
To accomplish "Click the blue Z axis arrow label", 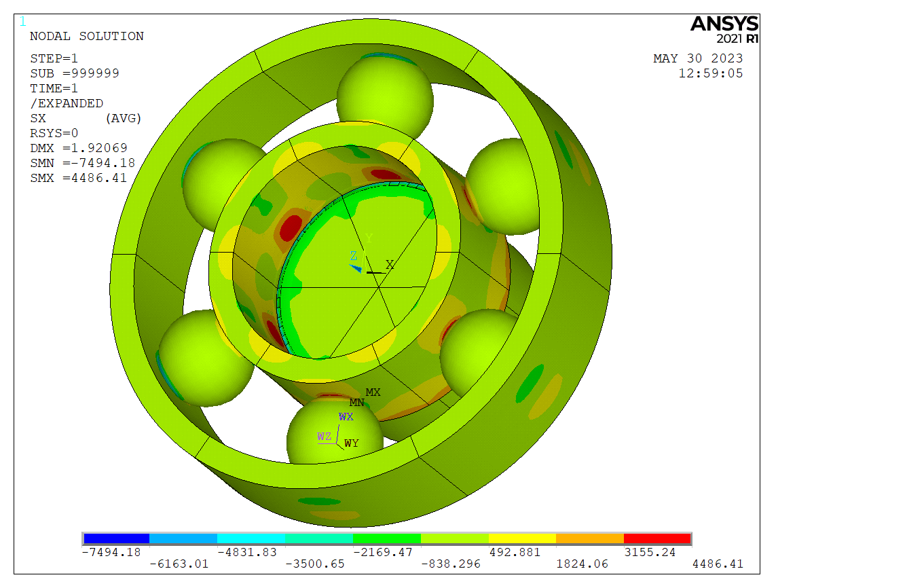I will click(354, 256).
